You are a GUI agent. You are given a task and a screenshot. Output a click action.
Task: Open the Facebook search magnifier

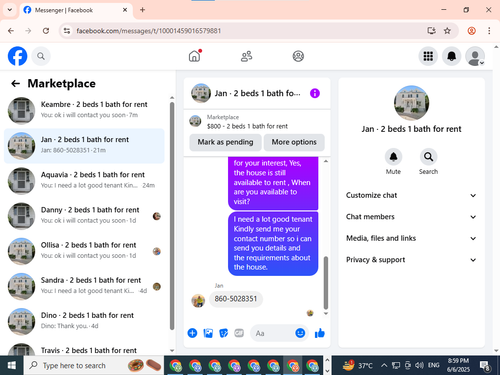click(41, 56)
